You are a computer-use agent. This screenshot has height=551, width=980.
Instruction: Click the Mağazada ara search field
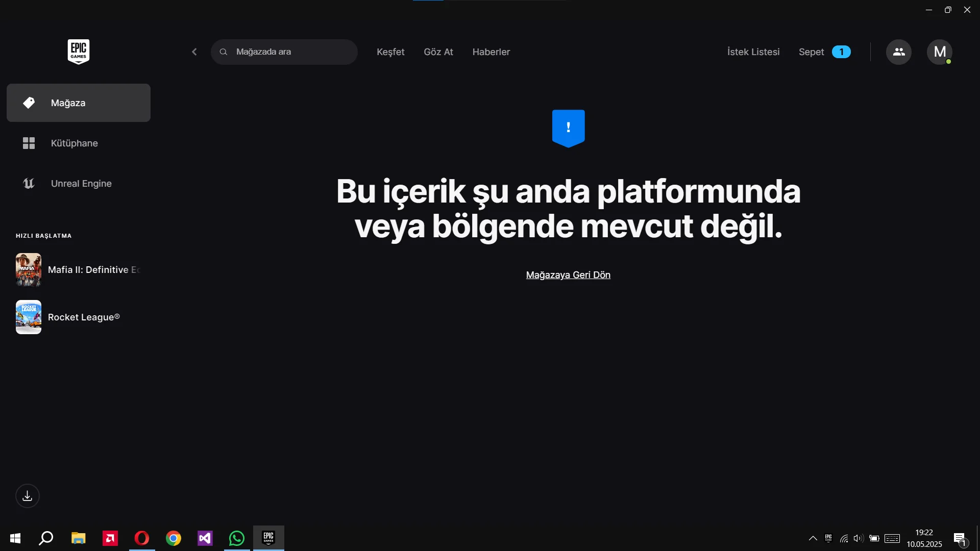(284, 52)
